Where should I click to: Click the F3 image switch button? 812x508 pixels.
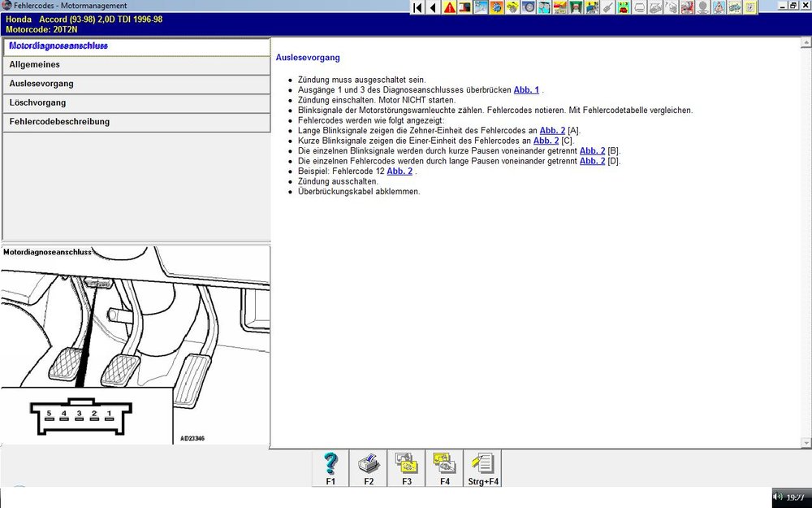click(x=406, y=468)
